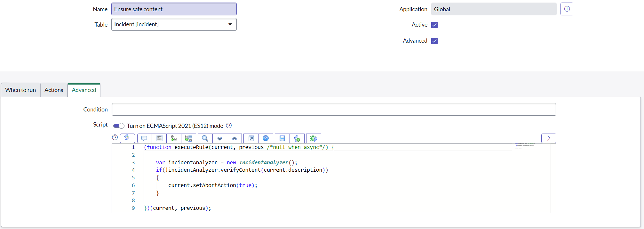644x229 pixels.
Task: Jump to next search match down chevron
Action: (x=220, y=138)
